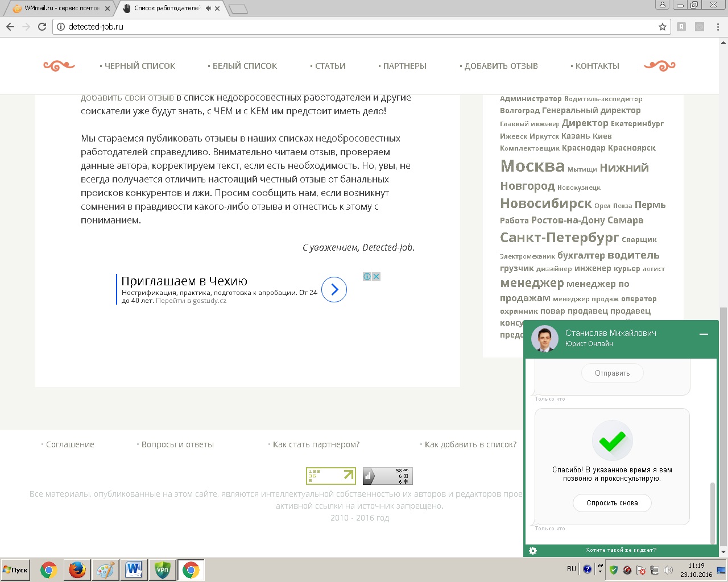
Task: Open the green shield tray icon
Action: (x=614, y=569)
